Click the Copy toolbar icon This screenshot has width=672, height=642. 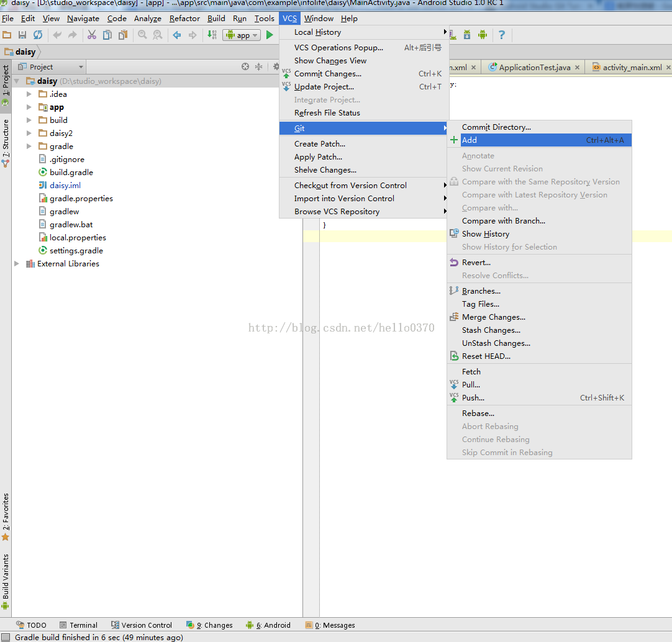tap(107, 35)
